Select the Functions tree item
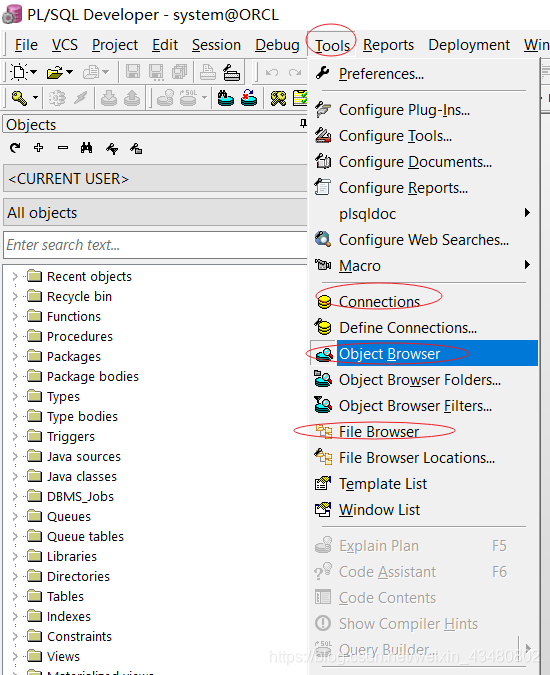 tap(74, 316)
